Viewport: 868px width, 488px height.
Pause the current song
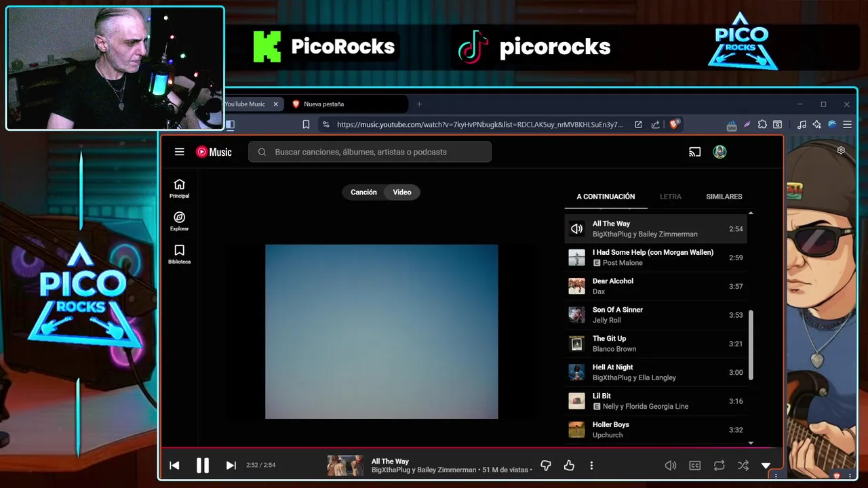(202, 465)
